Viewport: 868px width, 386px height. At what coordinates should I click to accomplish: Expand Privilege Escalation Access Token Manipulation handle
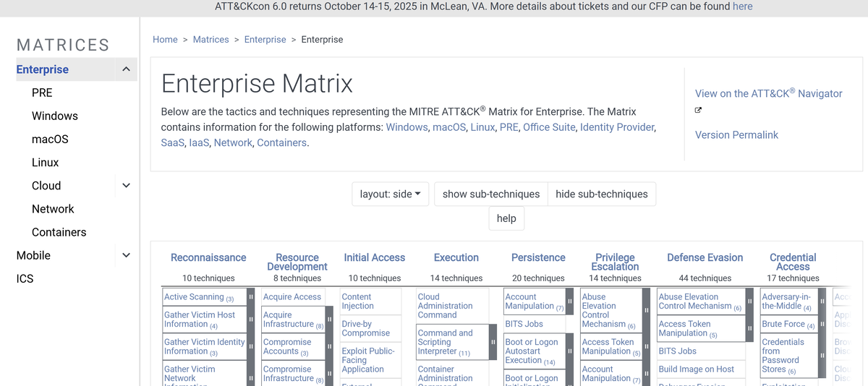pos(646,347)
